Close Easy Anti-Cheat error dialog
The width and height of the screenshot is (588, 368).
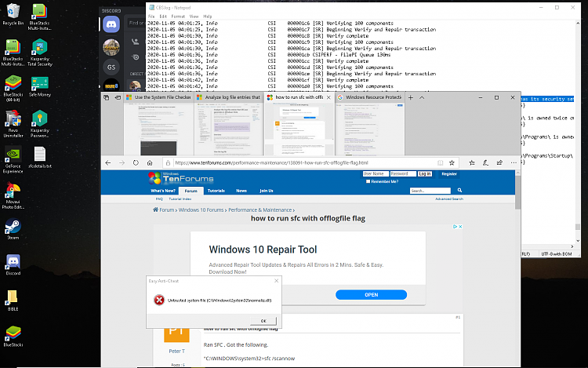277,281
